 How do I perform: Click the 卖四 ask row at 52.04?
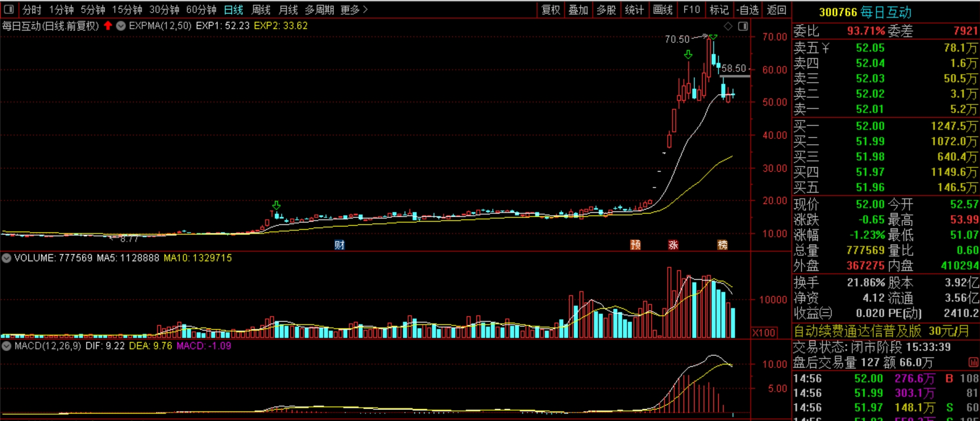click(885, 63)
